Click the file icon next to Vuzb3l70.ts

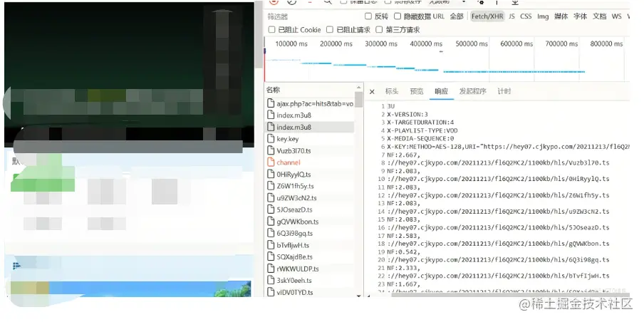(x=270, y=151)
